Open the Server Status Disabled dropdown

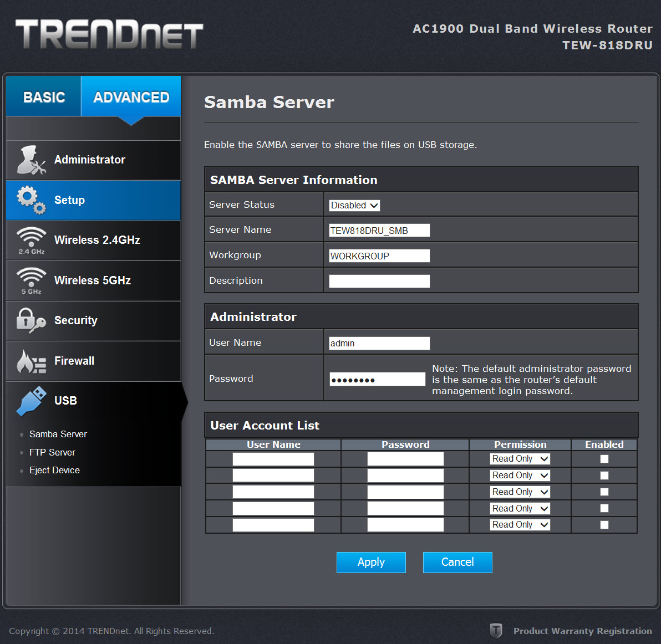click(354, 206)
